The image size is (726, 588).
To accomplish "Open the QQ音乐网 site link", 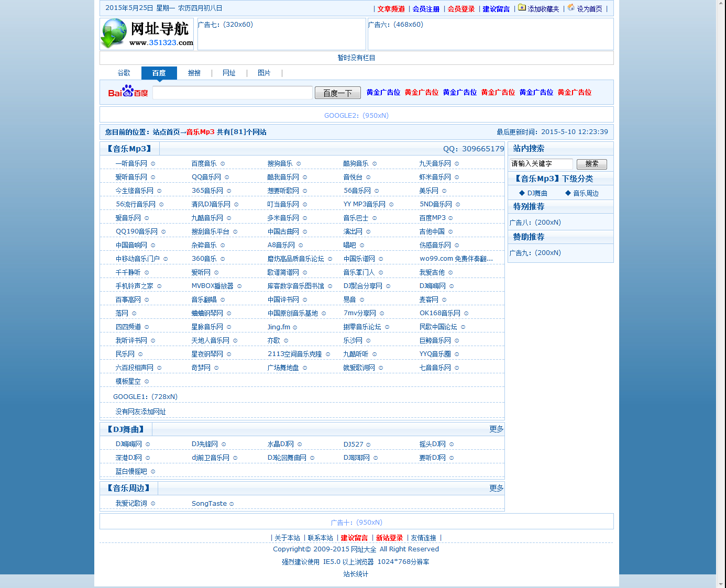I will [x=207, y=177].
